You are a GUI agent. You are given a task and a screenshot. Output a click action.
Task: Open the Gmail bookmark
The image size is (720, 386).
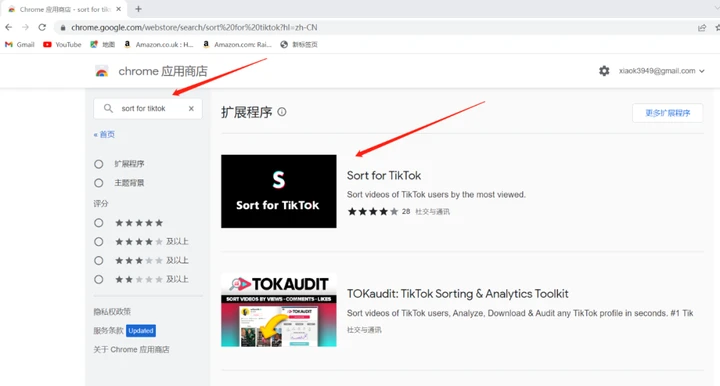tap(20, 45)
